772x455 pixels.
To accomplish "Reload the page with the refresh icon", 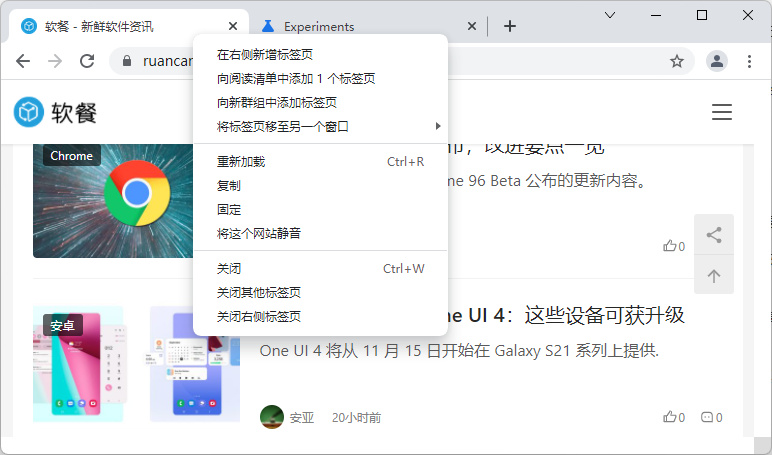I will pyautogui.click(x=87, y=61).
